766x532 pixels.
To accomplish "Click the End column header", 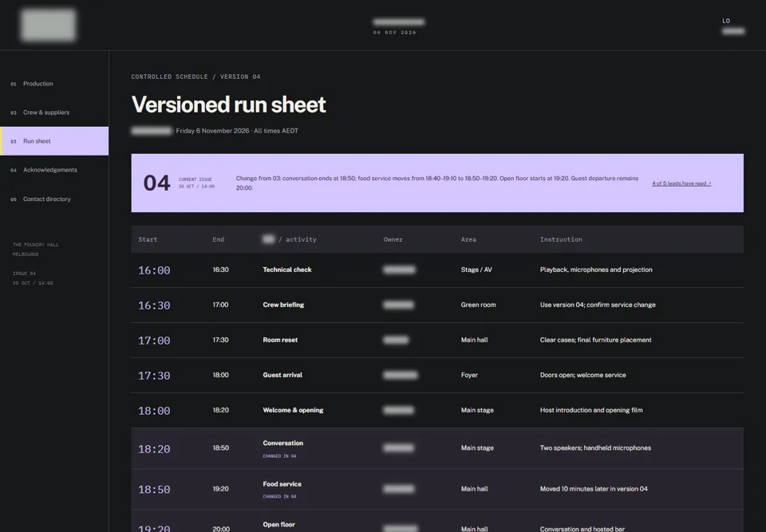I will tap(219, 239).
